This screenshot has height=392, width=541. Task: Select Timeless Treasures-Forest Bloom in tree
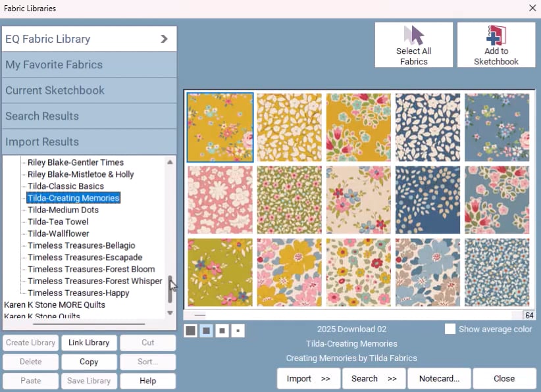coord(91,269)
